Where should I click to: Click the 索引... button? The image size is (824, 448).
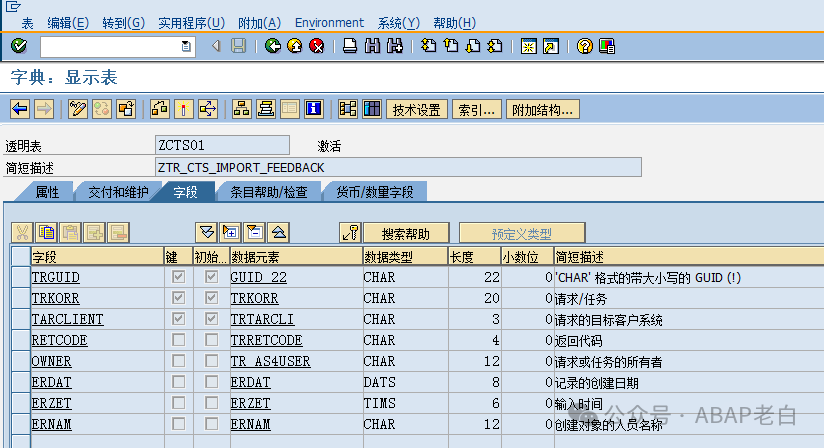(x=477, y=110)
